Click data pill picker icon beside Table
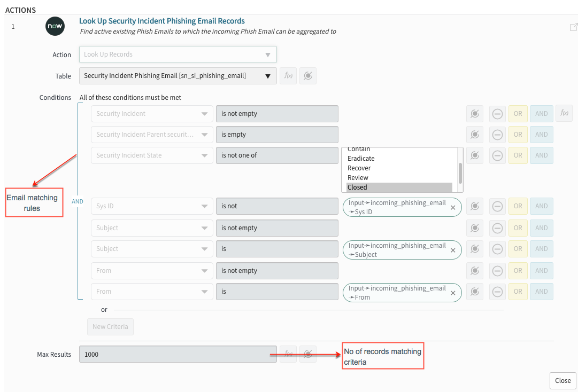The height and width of the screenshot is (392, 578). [x=308, y=76]
